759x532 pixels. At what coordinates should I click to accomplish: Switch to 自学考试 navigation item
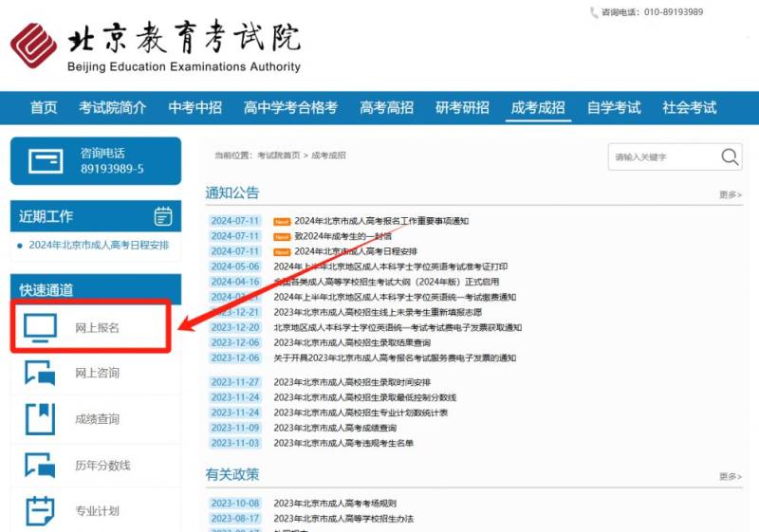pos(613,107)
